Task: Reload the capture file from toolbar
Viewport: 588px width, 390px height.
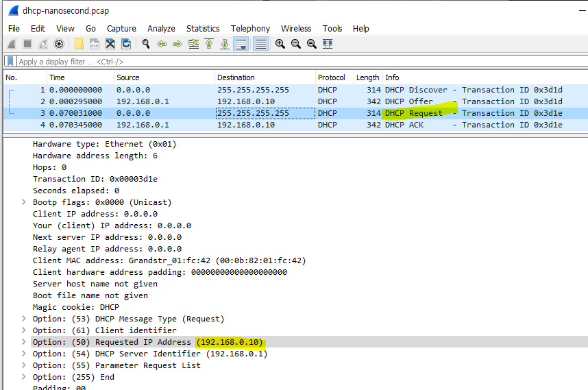Action: coord(126,45)
